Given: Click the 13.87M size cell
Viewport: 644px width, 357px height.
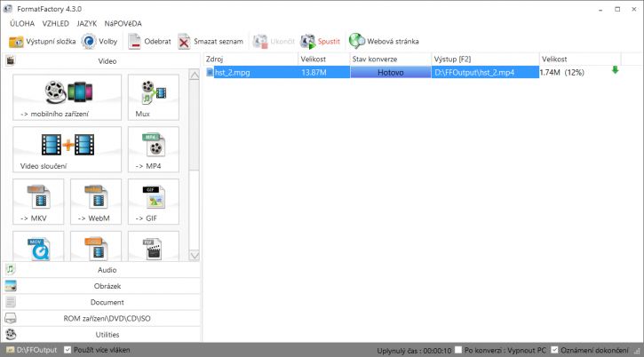Looking at the screenshot, I should 314,73.
